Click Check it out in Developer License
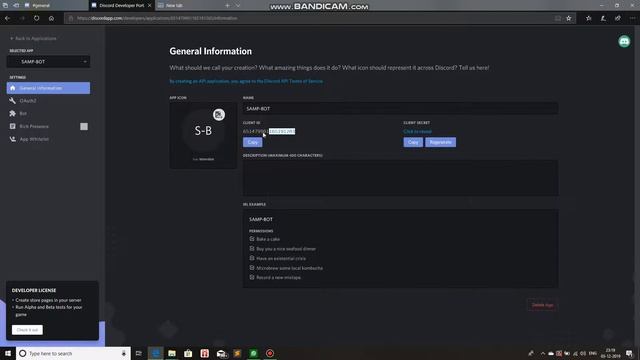 pyautogui.click(x=27, y=330)
